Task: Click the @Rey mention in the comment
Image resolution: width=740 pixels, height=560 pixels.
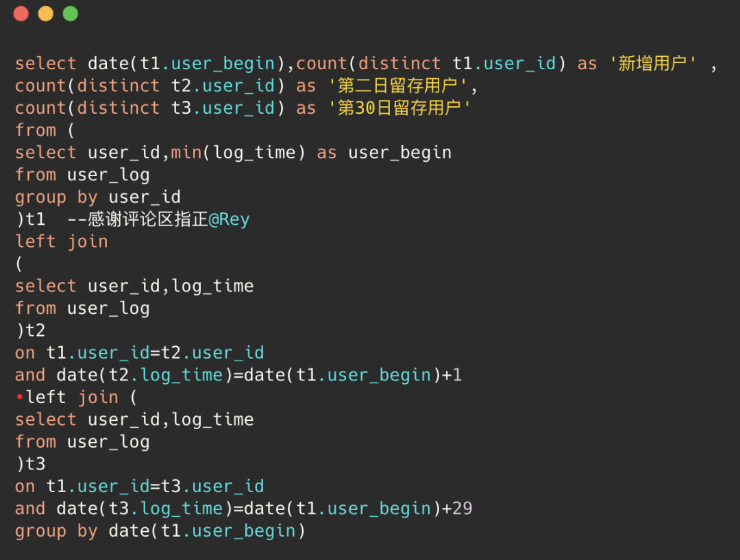Action: 229,219
